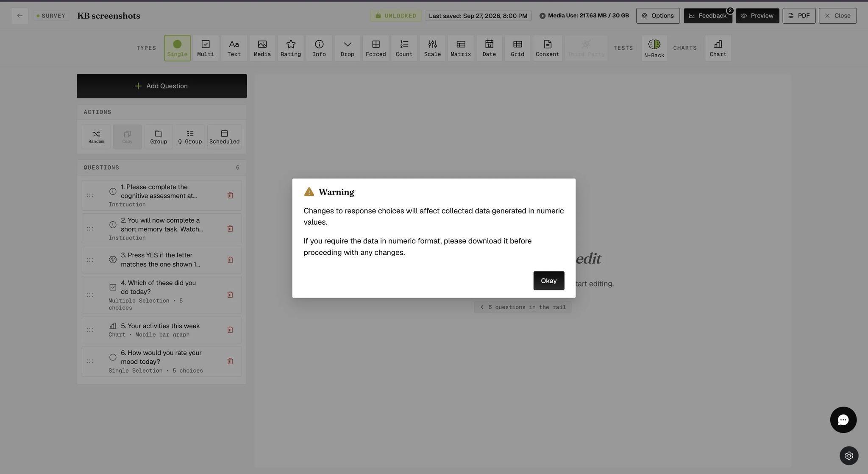Open question 2 short memory task

pos(161,229)
